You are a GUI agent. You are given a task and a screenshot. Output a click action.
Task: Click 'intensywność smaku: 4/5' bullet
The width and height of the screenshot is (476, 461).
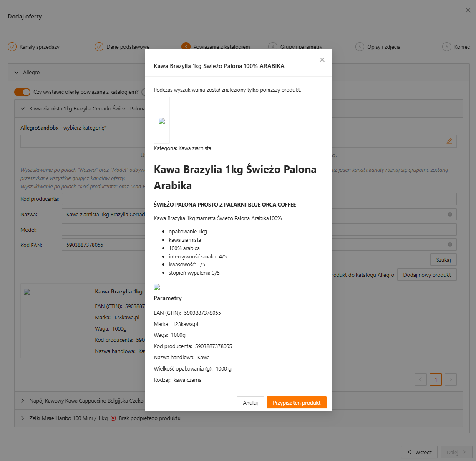point(198,257)
